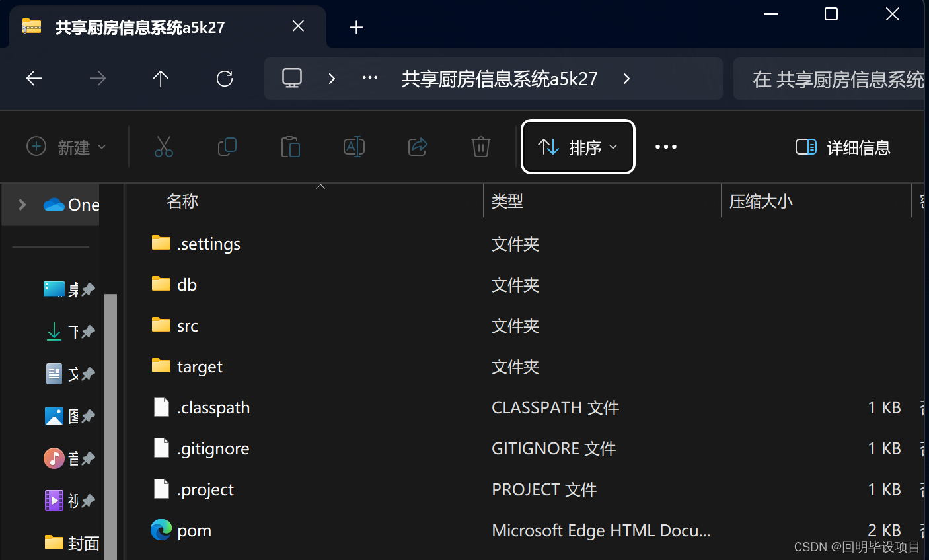Click the Paste icon on the toolbar

coord(290,147)
